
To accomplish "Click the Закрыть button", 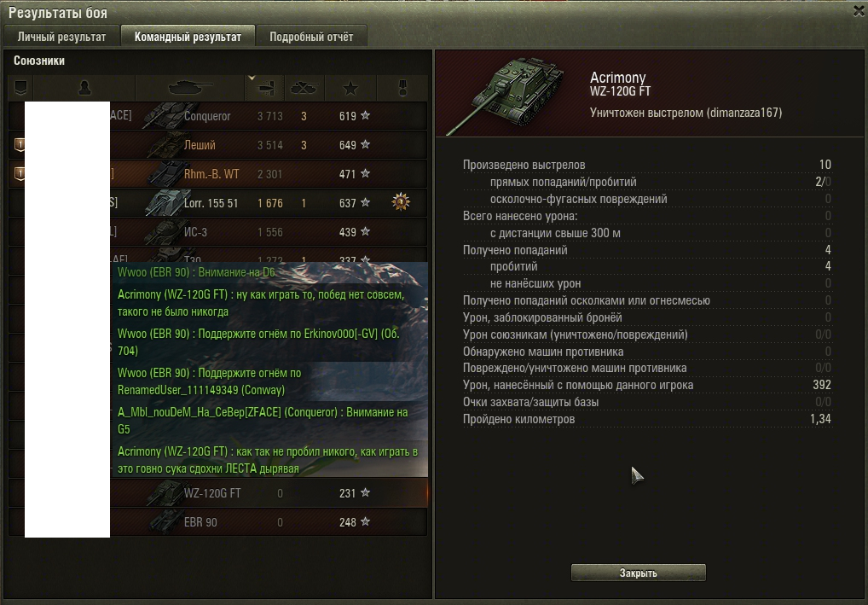I will click(x=639, y=573).
